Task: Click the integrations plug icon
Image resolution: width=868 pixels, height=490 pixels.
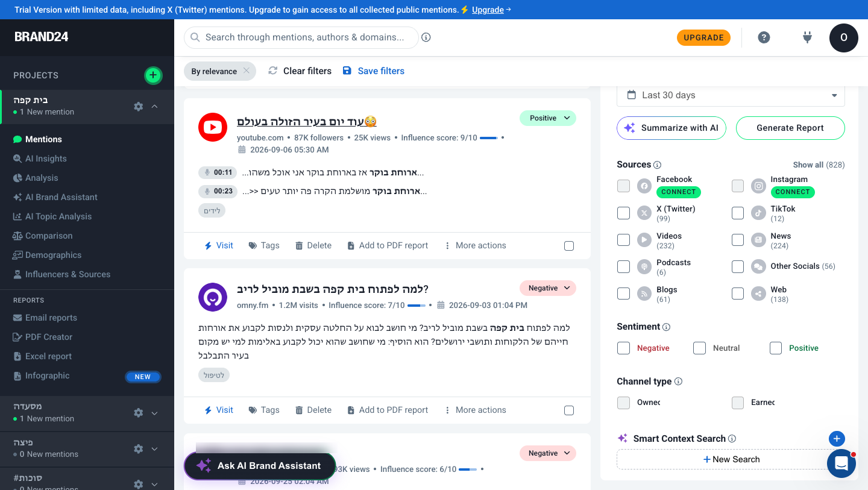Action: coord(808,37)
